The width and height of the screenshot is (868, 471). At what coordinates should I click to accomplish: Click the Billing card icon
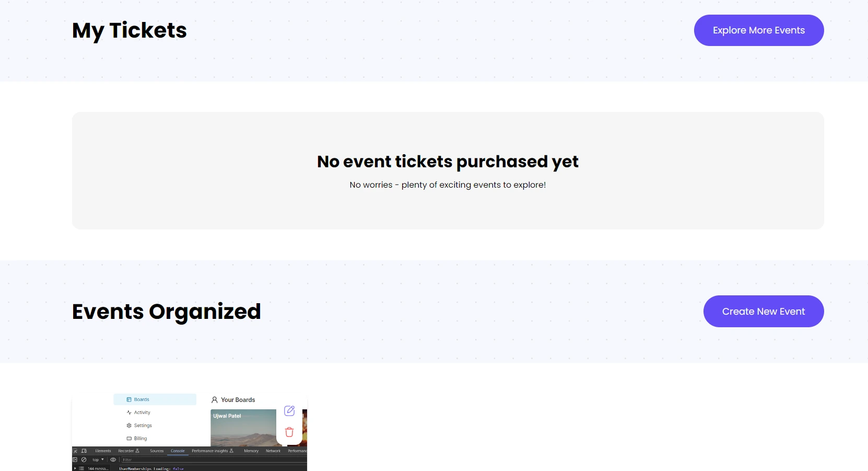129,439
